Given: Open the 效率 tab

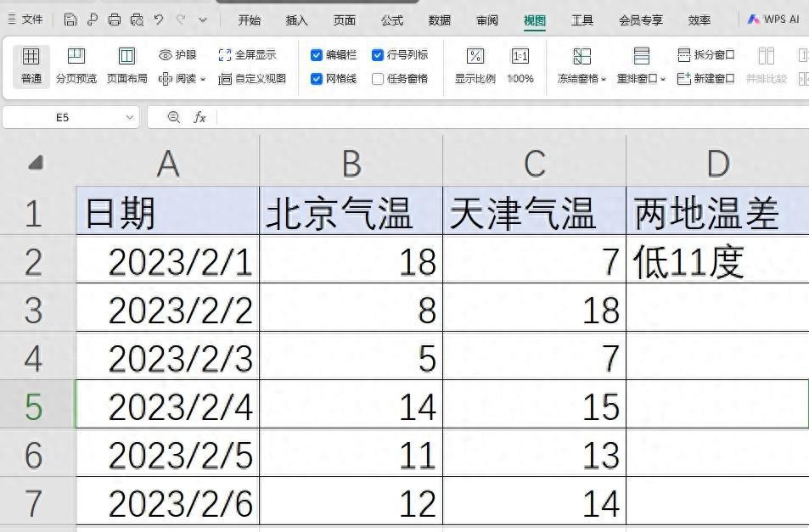Looking at the screenshot, I should tap(699, 20).
